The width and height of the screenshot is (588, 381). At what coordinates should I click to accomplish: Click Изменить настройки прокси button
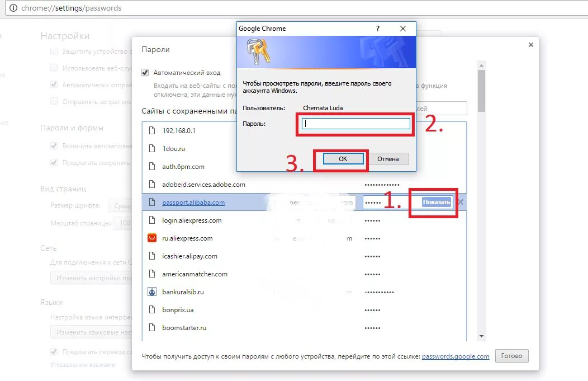point(91,277)
